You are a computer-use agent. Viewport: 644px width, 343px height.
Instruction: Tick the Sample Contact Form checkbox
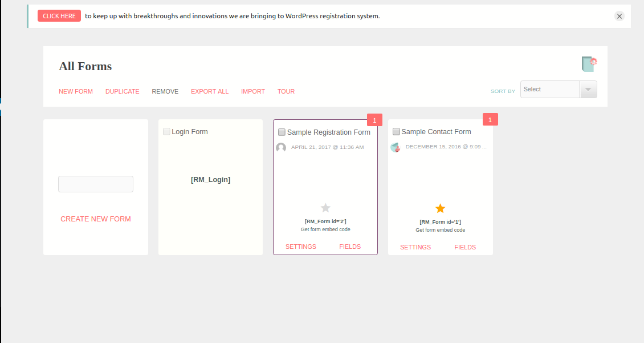click(x=396, y=131)
